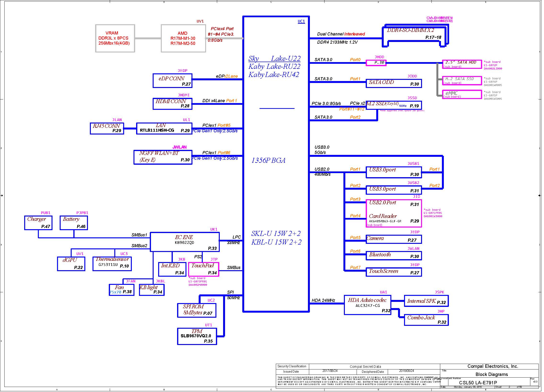This screenshot has width=544, height=392.
Task: Select the RJ45 CONN block
Action: tap(107, 129)
